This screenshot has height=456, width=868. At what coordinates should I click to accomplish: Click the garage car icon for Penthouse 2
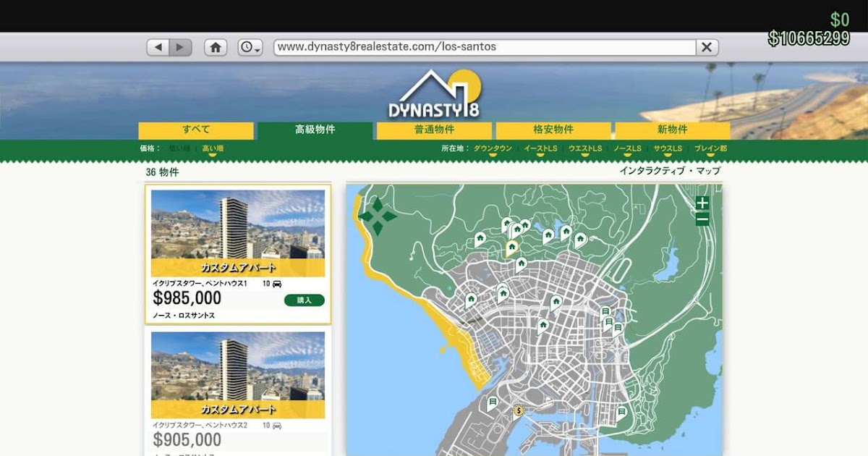coord(277,426)
